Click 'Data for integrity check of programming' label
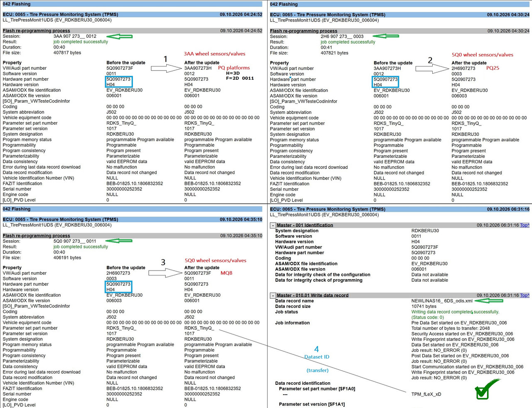Viewport: 532px width, 408px height. (319, 280)
